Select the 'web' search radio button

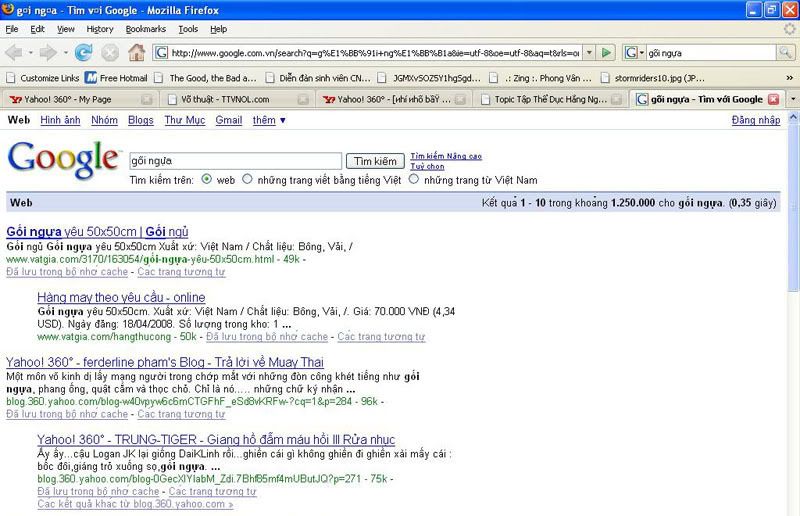tap(207, 179)
